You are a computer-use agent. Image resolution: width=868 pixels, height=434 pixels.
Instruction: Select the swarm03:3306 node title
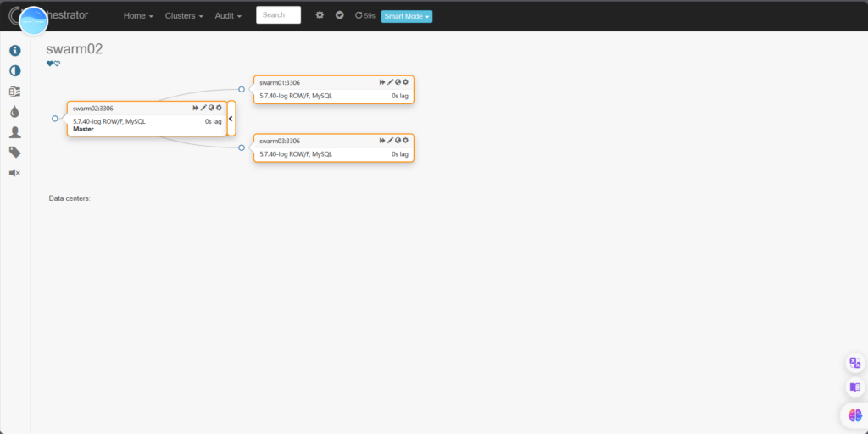280,142
